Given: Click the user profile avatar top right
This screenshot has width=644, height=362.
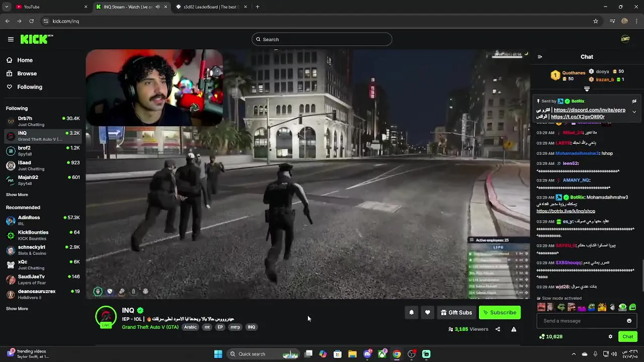Looking at the screenshot, I should (x=625, y=39).
